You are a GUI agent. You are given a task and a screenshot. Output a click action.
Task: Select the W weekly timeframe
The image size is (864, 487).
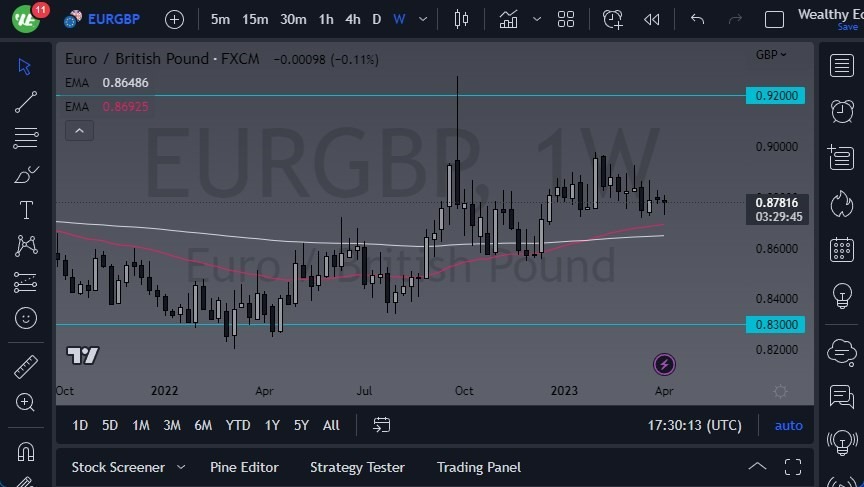point(399,19)
